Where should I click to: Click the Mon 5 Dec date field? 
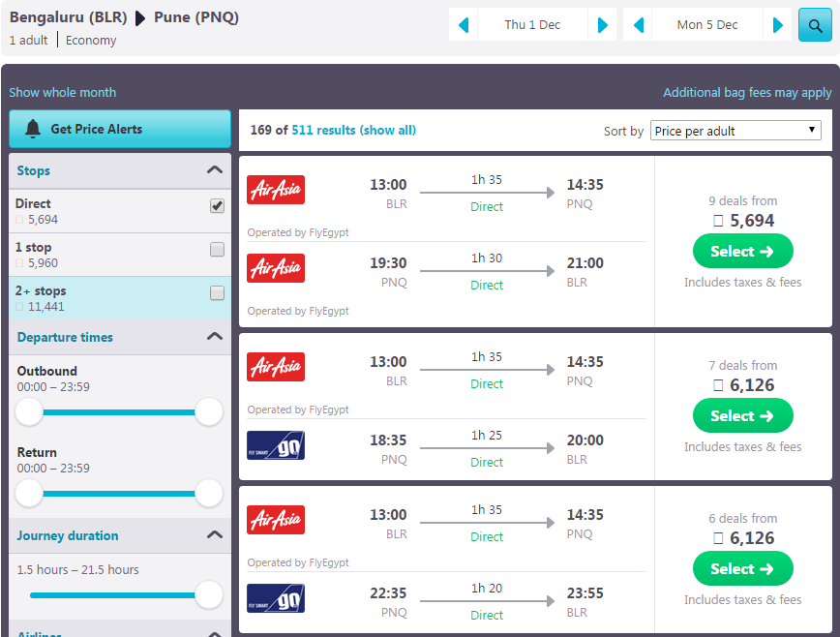pos(707,24)
